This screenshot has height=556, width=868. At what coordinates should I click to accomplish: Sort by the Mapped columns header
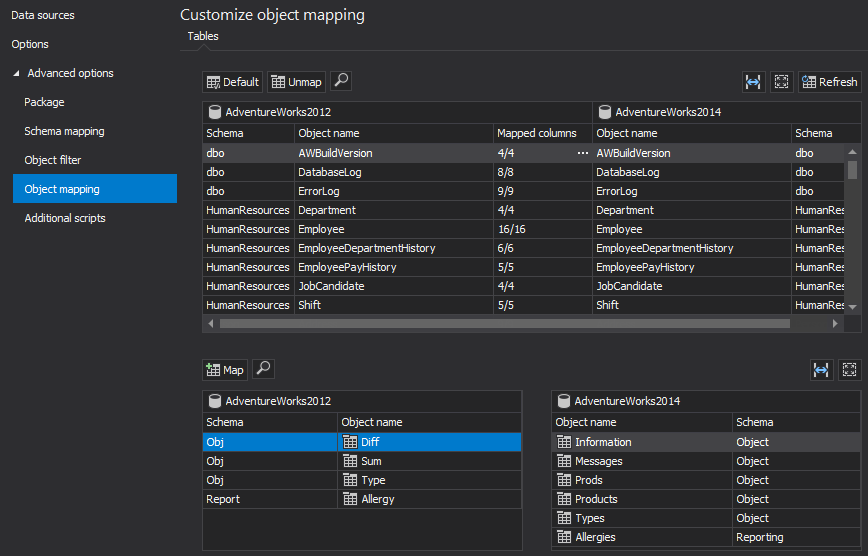[x=542, y=133]
